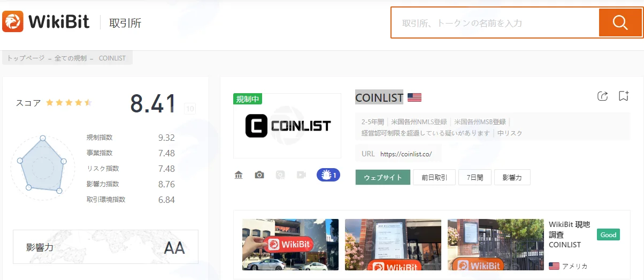Click the COINLIST highlighted title text
Viewport: 644px width, 280px height.
(x=379, y=97)
